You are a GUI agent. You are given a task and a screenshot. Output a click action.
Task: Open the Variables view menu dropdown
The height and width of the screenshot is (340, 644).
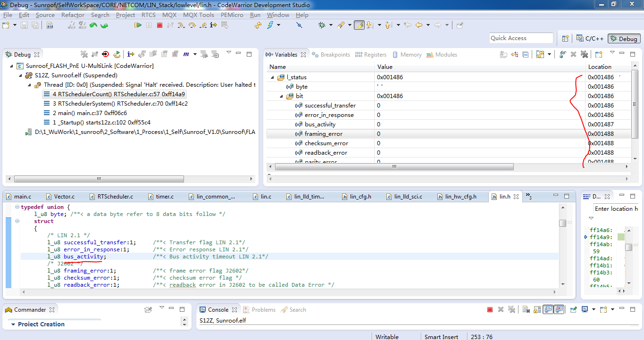(x=612, y=52)
